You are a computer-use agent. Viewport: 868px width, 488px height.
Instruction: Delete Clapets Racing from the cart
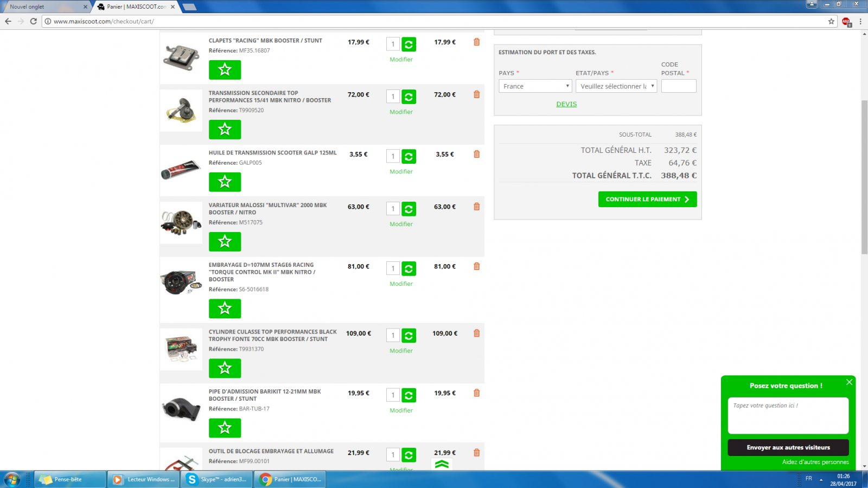point(476,42)
